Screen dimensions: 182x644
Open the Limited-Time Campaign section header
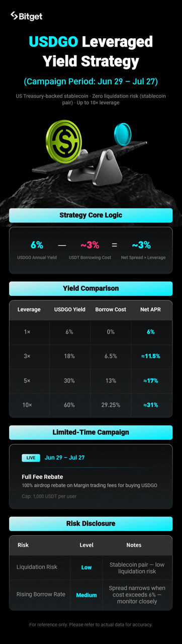click(x=90, y=432)
